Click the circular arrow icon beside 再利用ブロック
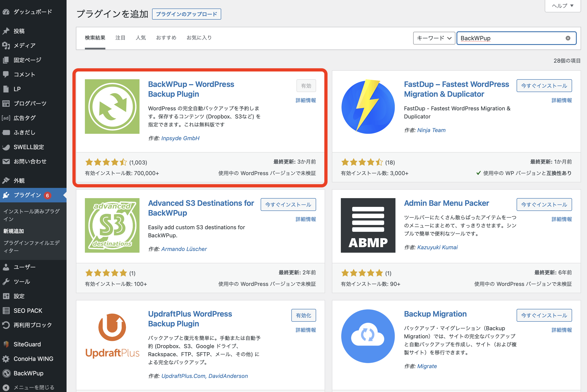The width and height of the screenshot is (587, 392). pos(6,325)
